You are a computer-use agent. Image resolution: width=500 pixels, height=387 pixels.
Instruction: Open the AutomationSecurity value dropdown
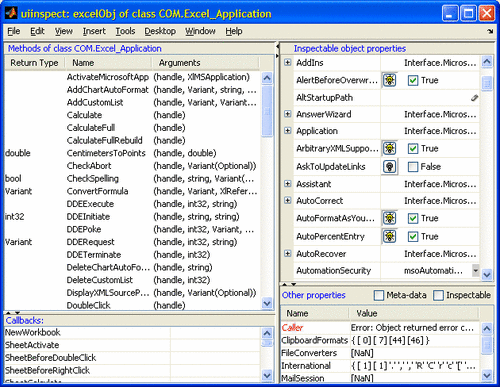point(476,270)
